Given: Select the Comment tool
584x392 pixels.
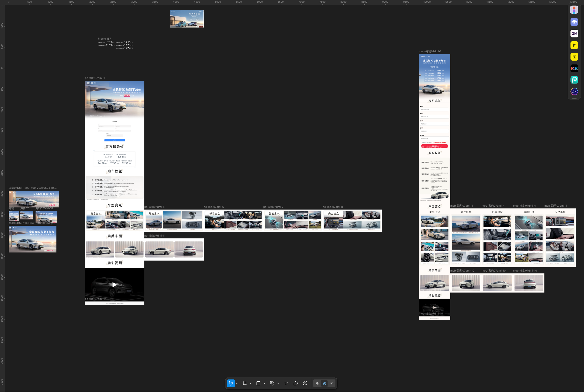Looking at the screenshot, I should coord(295,383).
